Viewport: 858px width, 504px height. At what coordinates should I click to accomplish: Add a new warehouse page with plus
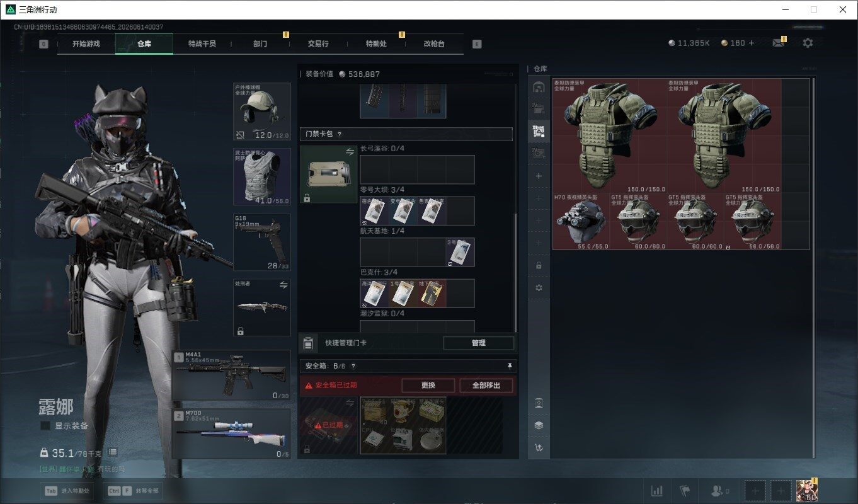coord(539,176)
